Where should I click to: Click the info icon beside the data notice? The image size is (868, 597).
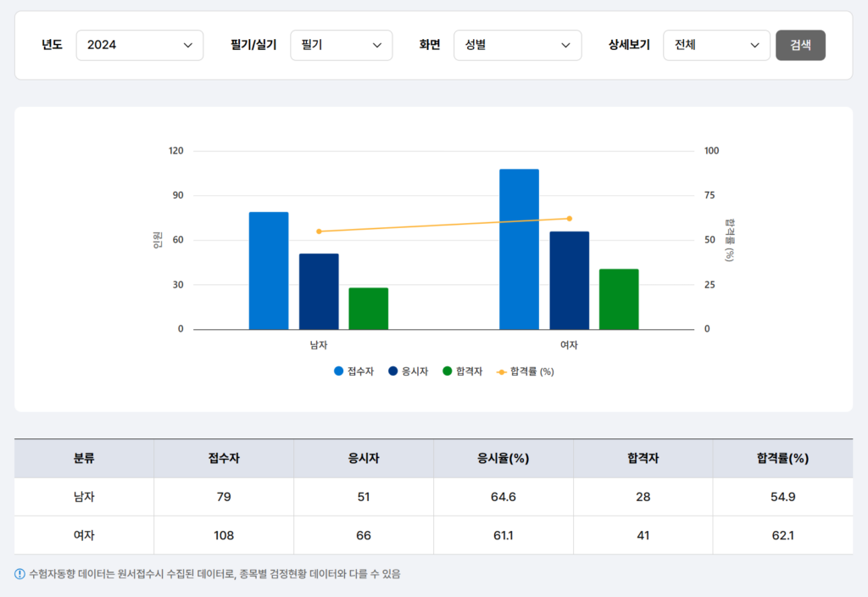20,573
